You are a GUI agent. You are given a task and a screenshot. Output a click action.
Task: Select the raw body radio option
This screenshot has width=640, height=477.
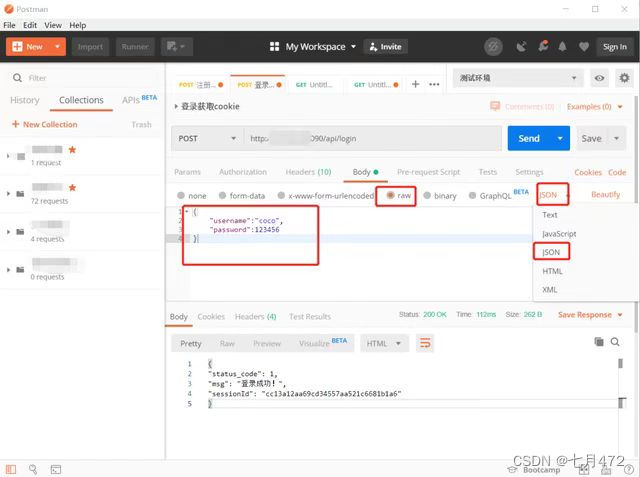(x=390, y=195)
